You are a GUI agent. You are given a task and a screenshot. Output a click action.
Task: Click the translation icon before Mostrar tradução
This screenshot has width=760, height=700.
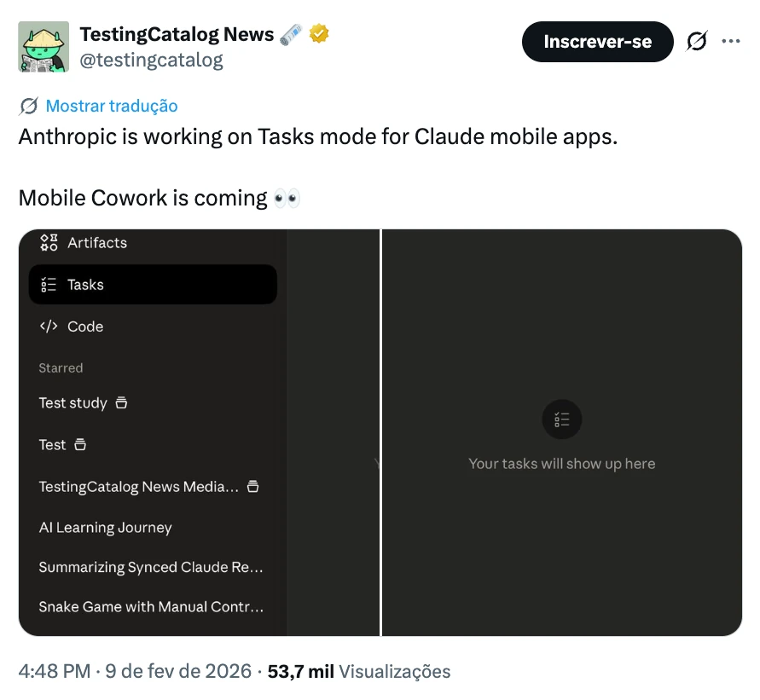pos(28,106)
